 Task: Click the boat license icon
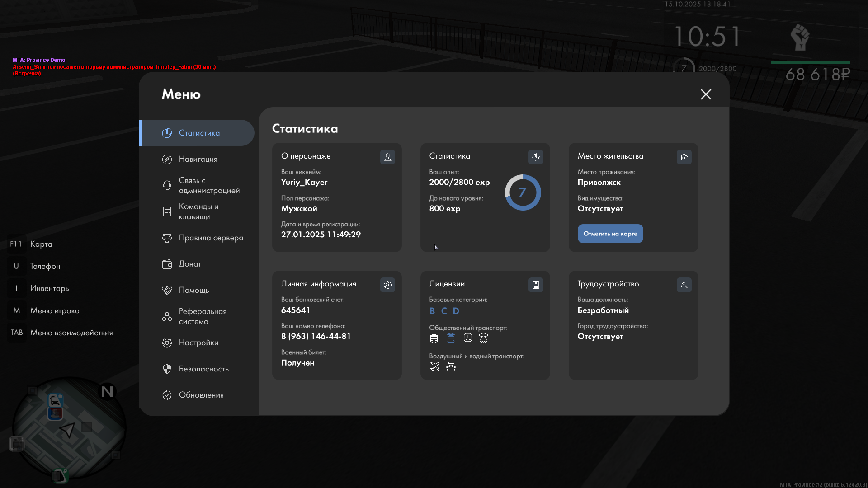[x=451, y=366]
